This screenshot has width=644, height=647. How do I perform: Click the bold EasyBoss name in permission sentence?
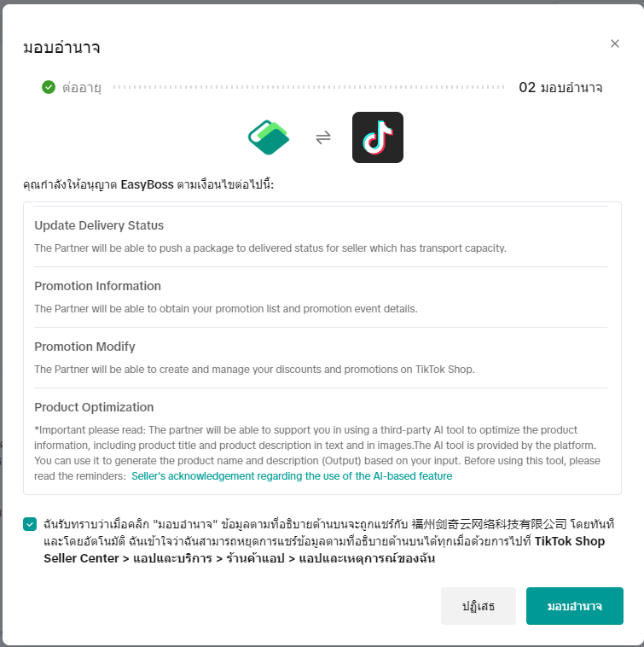(148, 184)
